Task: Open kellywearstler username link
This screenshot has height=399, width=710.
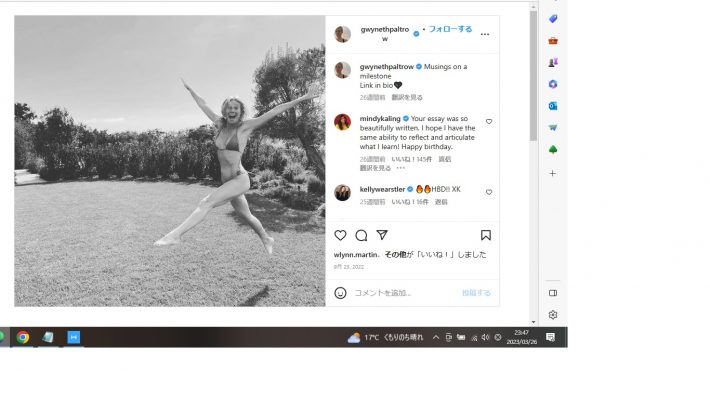Action: [382, 189]
